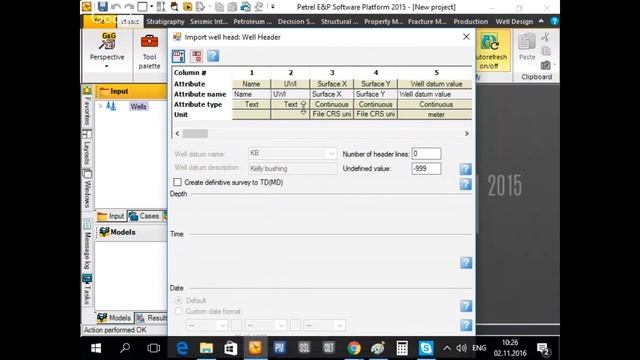Open the Perspective dropdown arrow

point(107,66)
